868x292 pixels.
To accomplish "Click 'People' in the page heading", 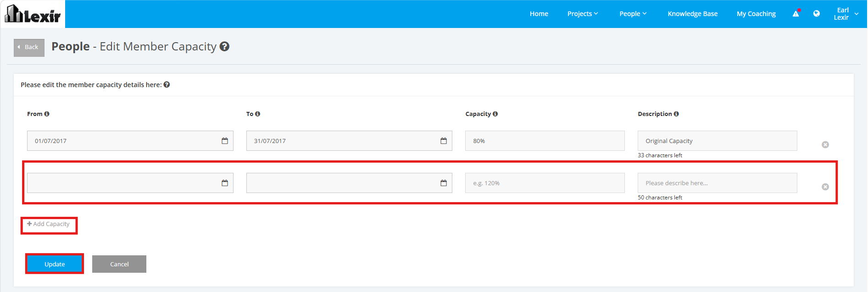I will point(71,46).
